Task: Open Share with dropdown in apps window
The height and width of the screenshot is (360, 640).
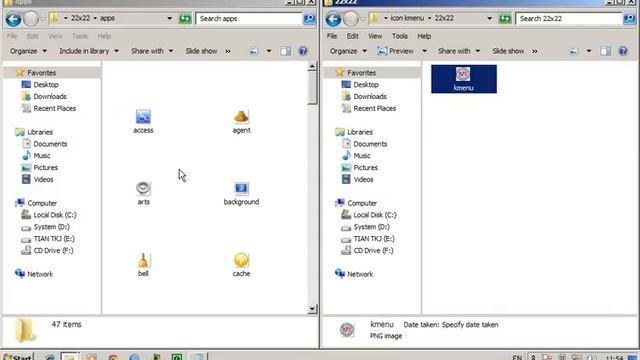Action: pyautogui.click(x=152, y=51)
